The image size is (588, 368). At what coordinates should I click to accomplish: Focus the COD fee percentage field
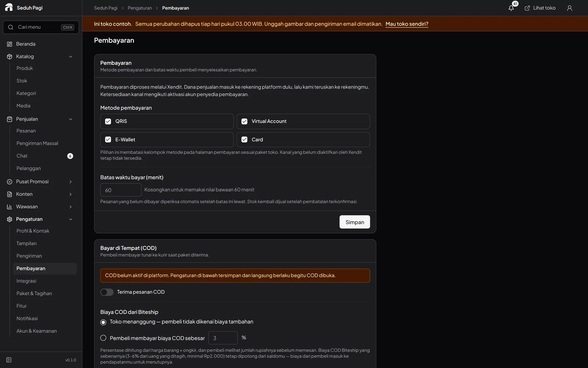click(223, 338)
